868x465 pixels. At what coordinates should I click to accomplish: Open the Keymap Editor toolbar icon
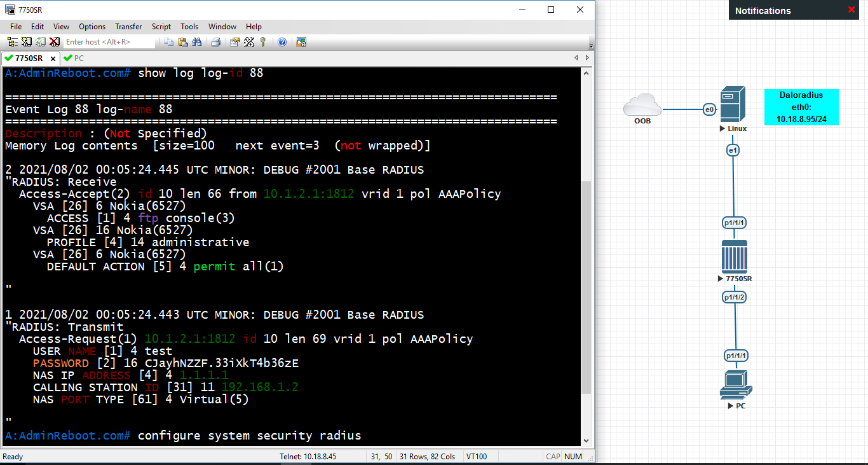click(x=248, y=42)
